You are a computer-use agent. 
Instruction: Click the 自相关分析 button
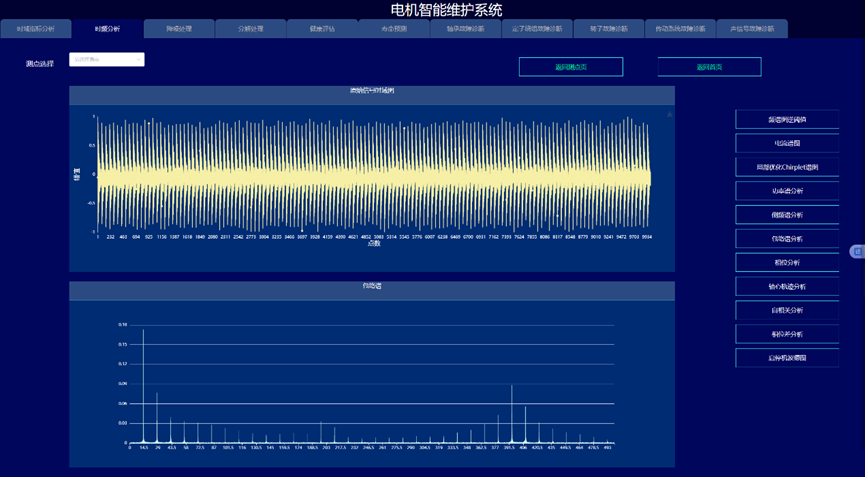(x=787, y=311)
